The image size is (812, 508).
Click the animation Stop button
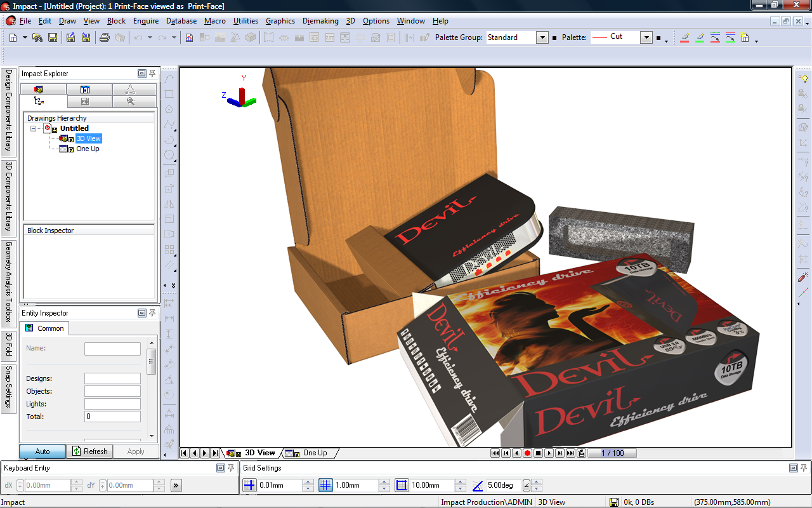pos(538,453)
